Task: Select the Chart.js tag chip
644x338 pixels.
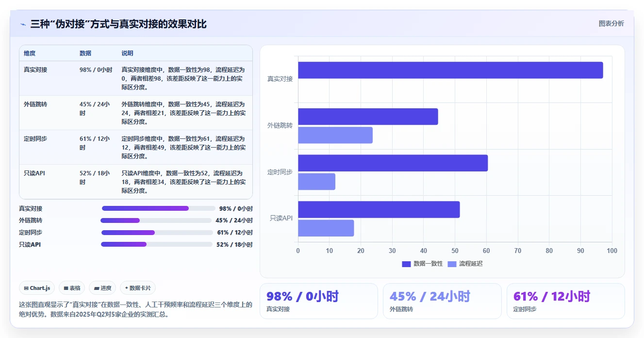Action: coord(37,288)
